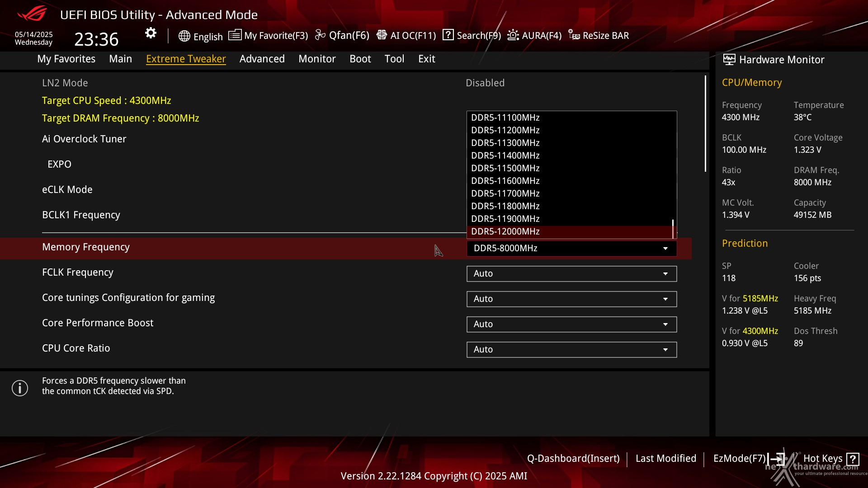Click the 23:36 clock display
The width and height of the screenshot is (868, 488).
[96, 39]
